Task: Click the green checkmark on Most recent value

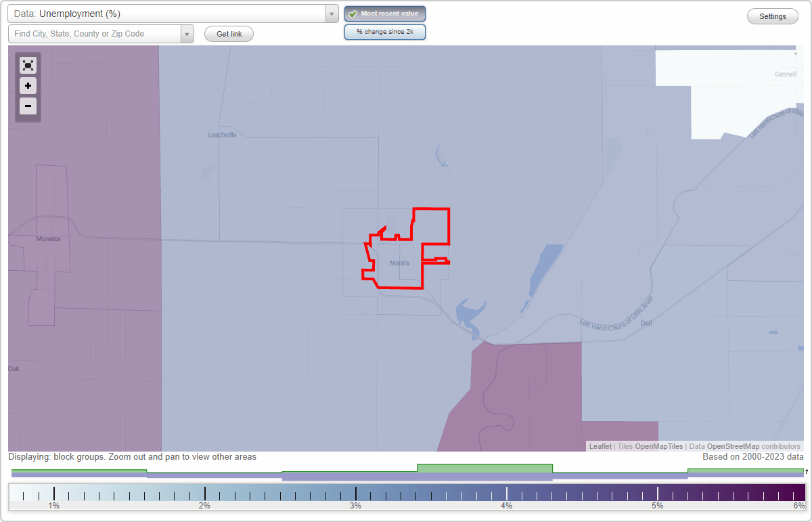Action: tap(353, 13)
